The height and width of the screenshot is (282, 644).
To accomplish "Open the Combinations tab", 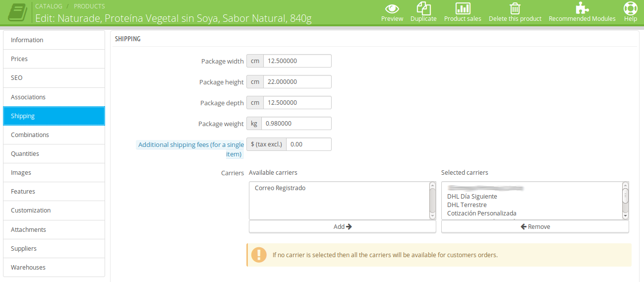I will (x=54, y=135).
